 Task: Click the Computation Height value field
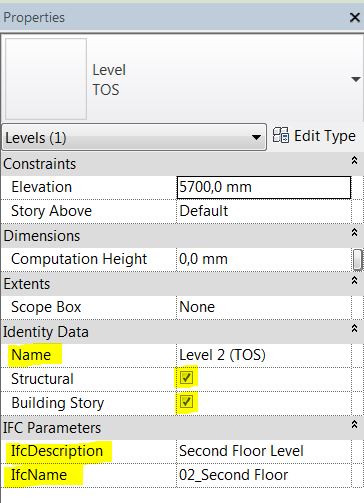[x=264, y=259]
